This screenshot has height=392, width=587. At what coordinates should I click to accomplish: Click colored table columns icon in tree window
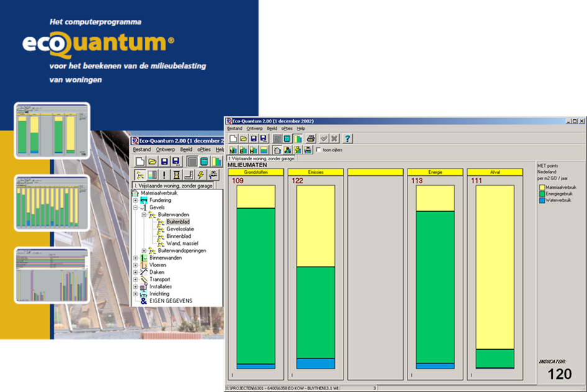point(152,175)
